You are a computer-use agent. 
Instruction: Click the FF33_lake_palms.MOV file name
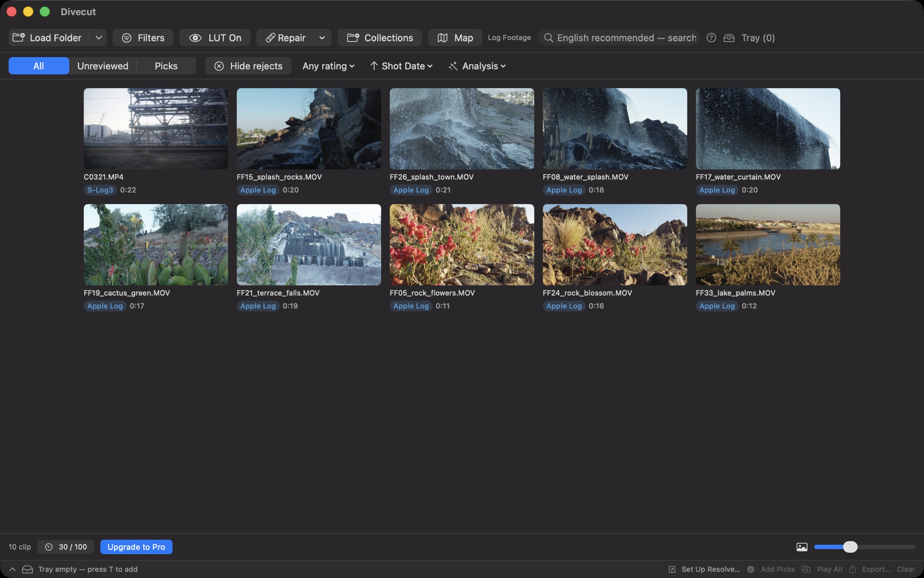pos(735,293)
